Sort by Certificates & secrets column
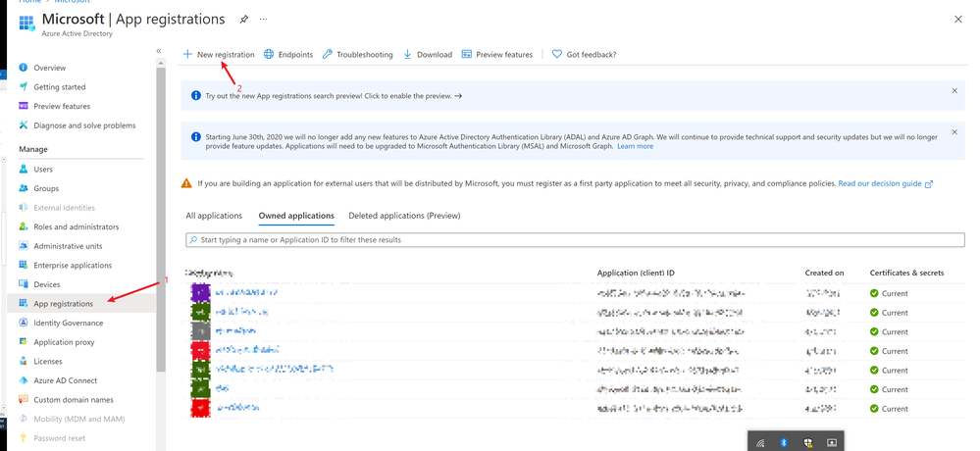This screenshot has height=451, width=980. tap(906, 273)
